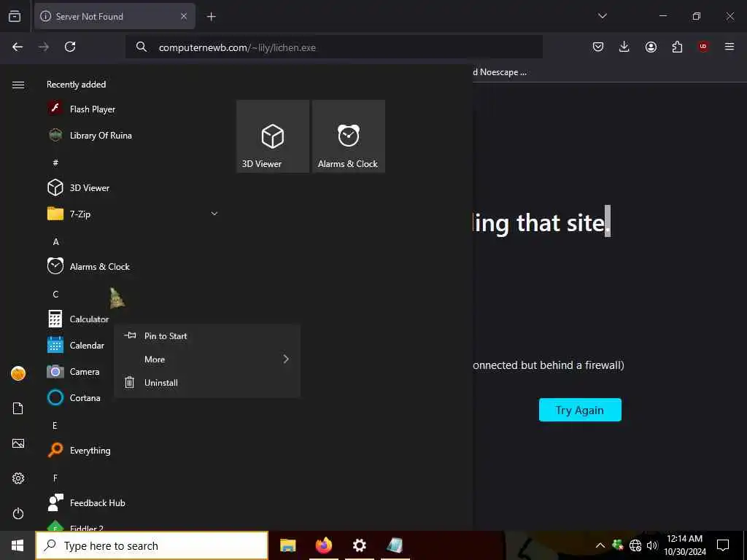Open Settings gear on the taskbar
Screen dimensions: 747x560
[x=359, y=545]
